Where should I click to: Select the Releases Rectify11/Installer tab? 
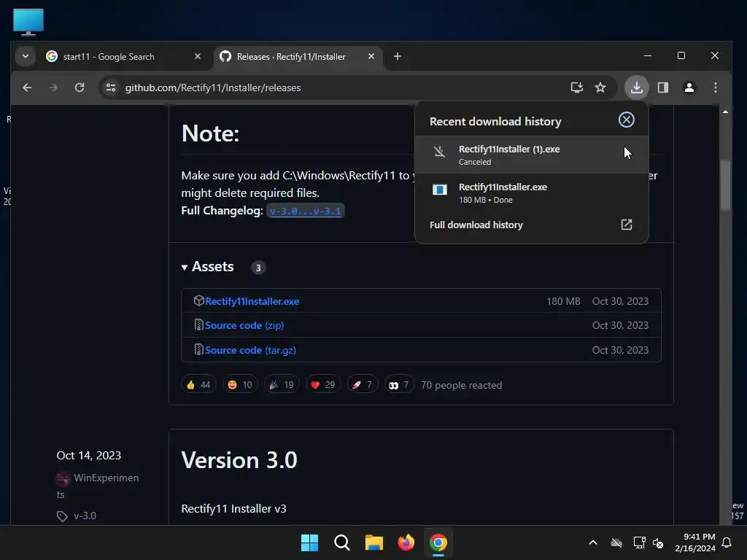pyautogui.click(x=298, y=57)
